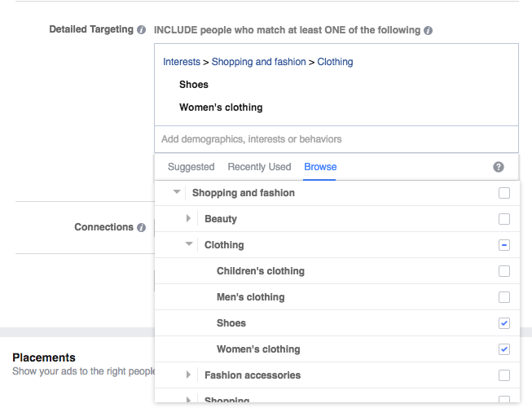Screen dimensions: 532x412
Task: Click the info icon beside Connections
Action: click(141, 227)
